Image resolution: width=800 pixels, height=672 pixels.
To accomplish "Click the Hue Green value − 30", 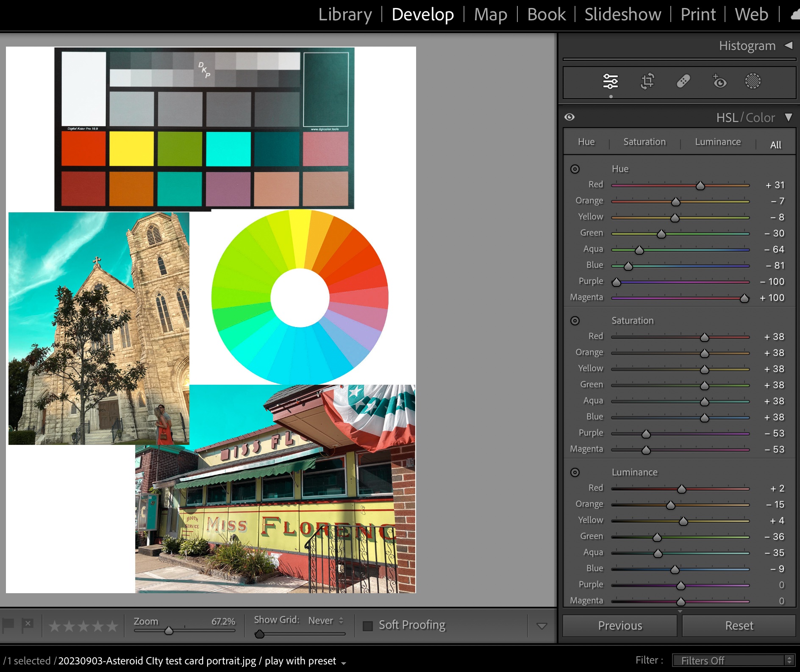I will [x=774, y=233].
